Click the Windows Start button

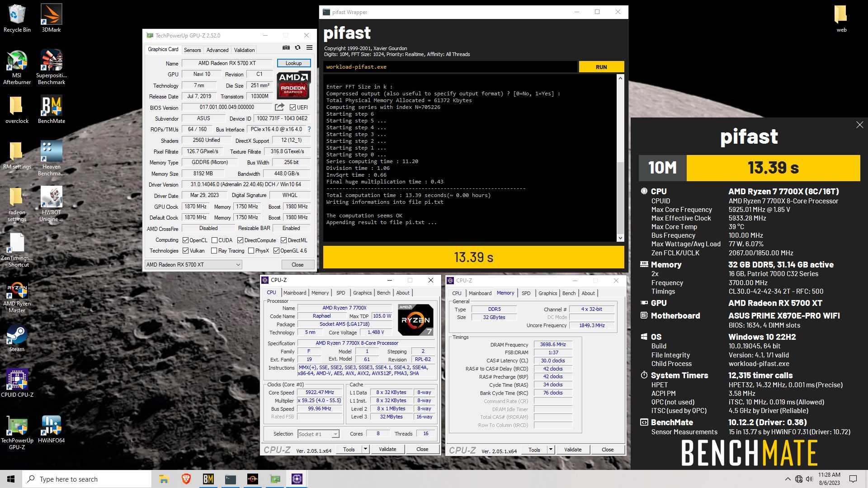pos(11,479)
